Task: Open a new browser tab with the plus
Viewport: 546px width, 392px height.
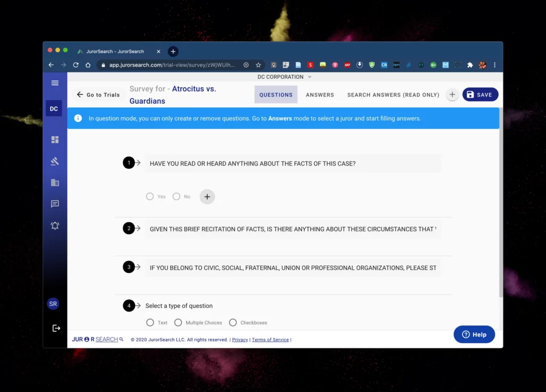Action: coord(173,52)
